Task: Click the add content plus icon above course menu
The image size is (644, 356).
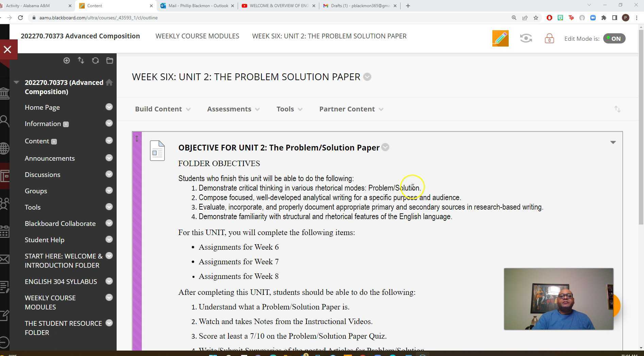Action: point(67,60)
